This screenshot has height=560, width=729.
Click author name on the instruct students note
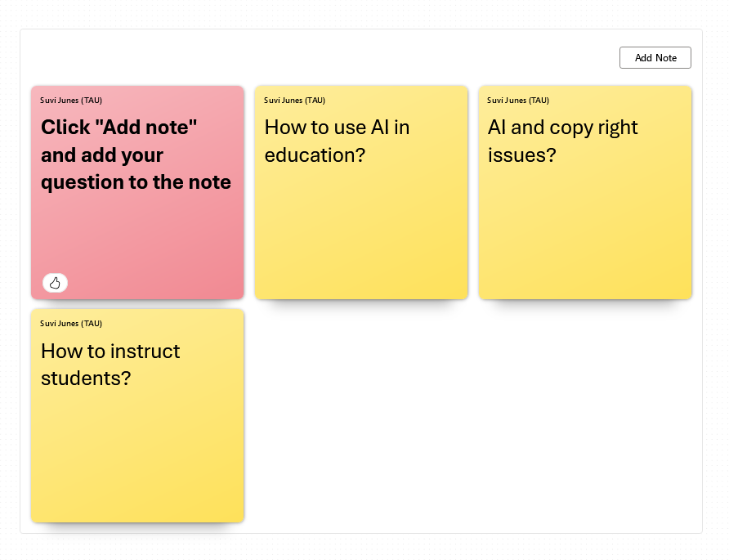click(x=71, y=324)
